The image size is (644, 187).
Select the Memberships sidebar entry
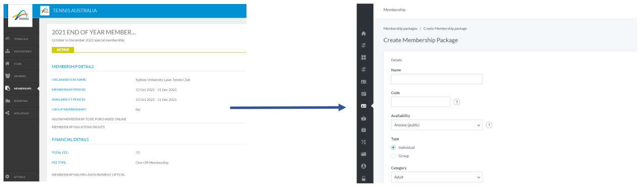click(21, 88)
